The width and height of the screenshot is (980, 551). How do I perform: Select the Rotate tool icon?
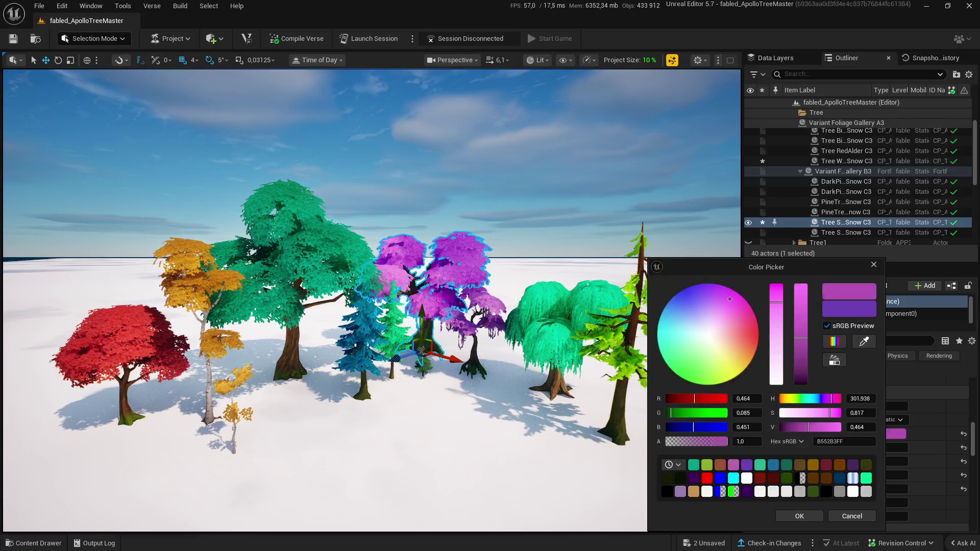coord(58,60)
